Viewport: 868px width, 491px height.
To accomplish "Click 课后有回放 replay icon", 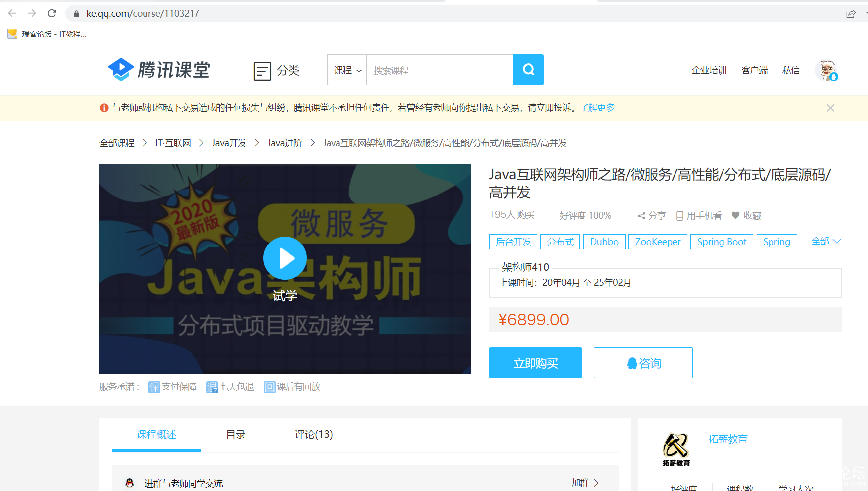I will pyautogui.click(x=269, y=387).
